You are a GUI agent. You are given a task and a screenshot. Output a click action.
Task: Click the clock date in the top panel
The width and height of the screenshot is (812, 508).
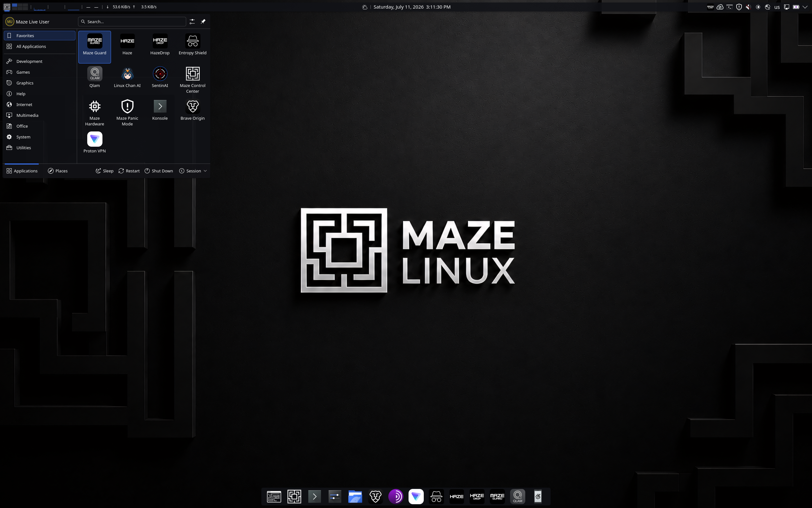coord(412,7)
